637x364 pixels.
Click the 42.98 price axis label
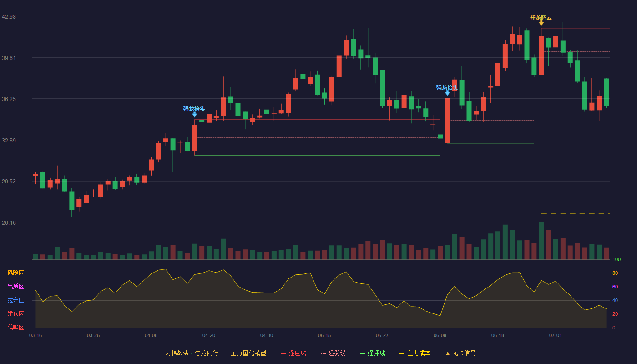click(x=9, y=16)
